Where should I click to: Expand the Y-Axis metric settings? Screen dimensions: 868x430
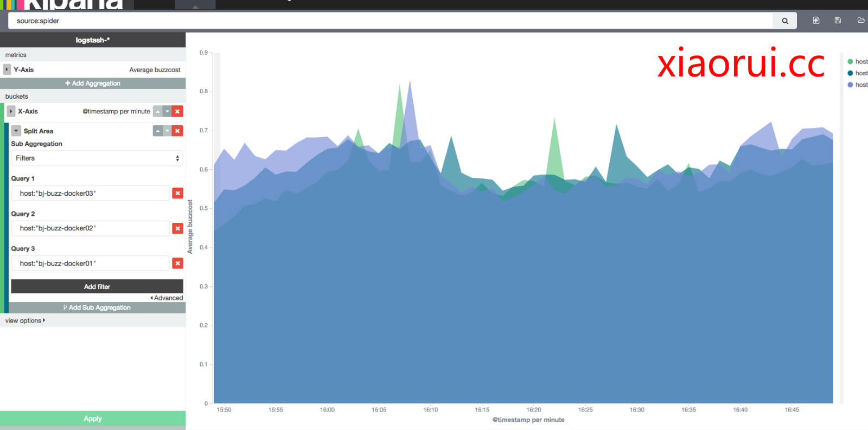pyautogui.click(x=7, y=70)
